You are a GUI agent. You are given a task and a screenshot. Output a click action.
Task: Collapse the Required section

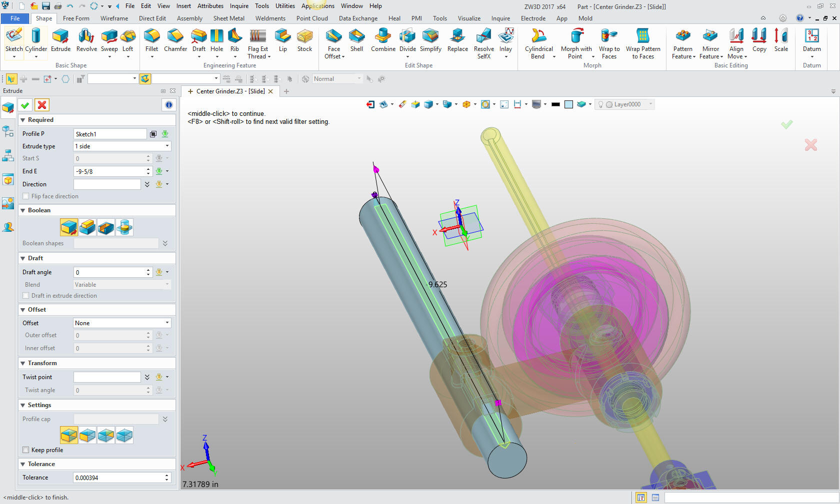22,120
